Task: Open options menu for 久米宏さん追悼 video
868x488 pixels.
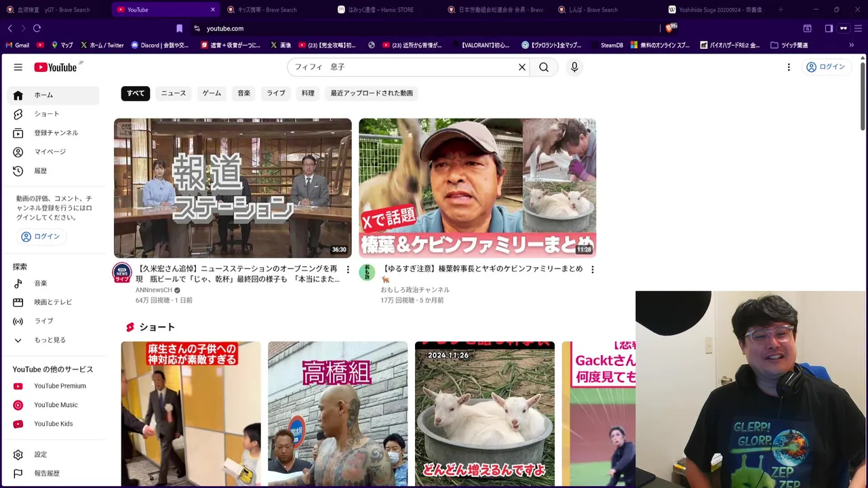Action: click(348, 270)
